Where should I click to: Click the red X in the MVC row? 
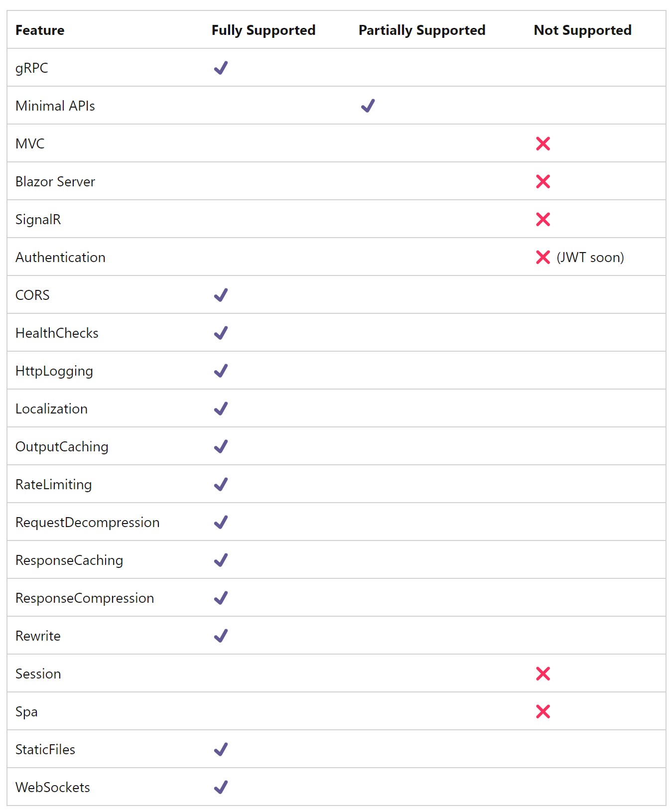tap(542, 143)
